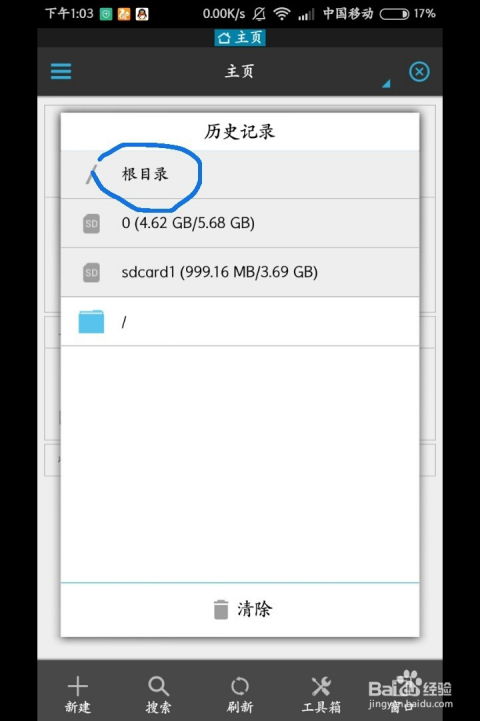Tap the refresh 刷新 icon
Screen dimensions: 480x721
pyautogui.click(x=240, y=687)
